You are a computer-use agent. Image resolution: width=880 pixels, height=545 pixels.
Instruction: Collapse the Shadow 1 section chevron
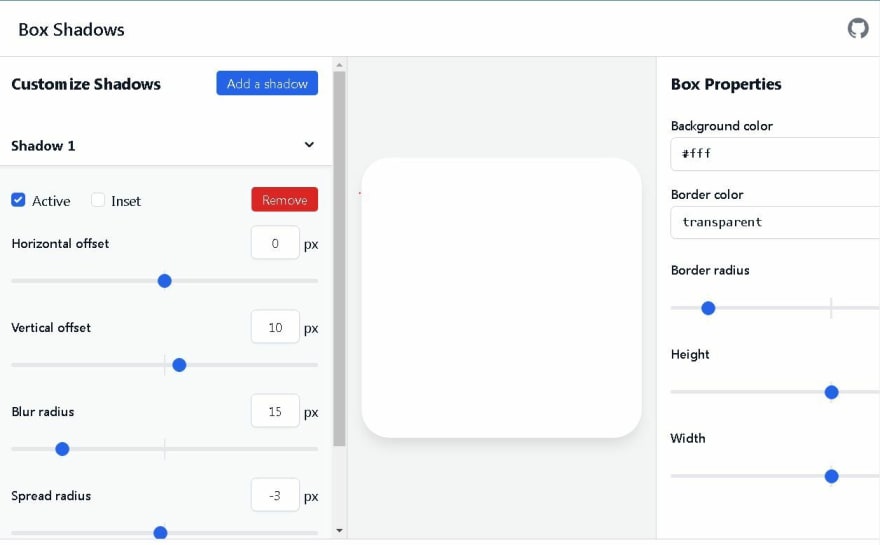(x=309, y=145)
